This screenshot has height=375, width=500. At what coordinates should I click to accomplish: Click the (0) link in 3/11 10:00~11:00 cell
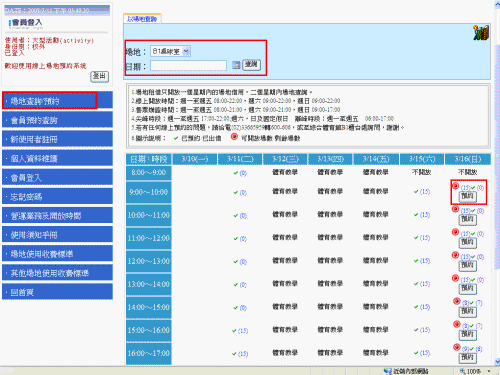click(243, 216)
